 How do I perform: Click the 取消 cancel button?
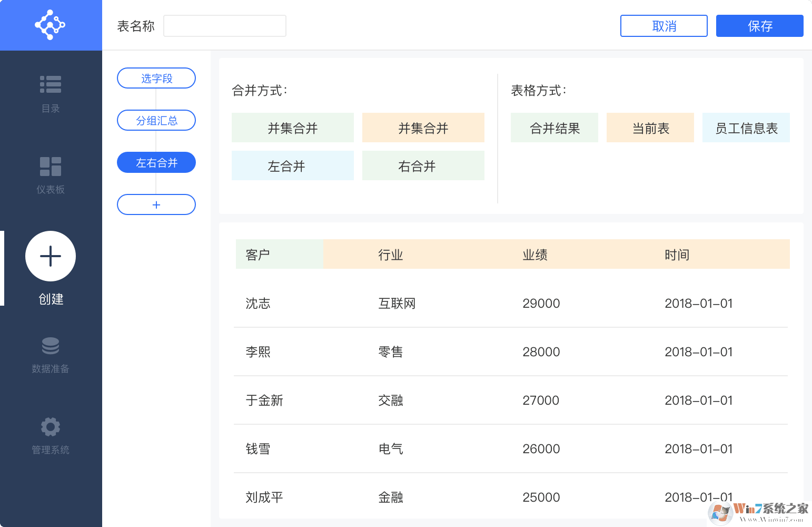point(664,25)
